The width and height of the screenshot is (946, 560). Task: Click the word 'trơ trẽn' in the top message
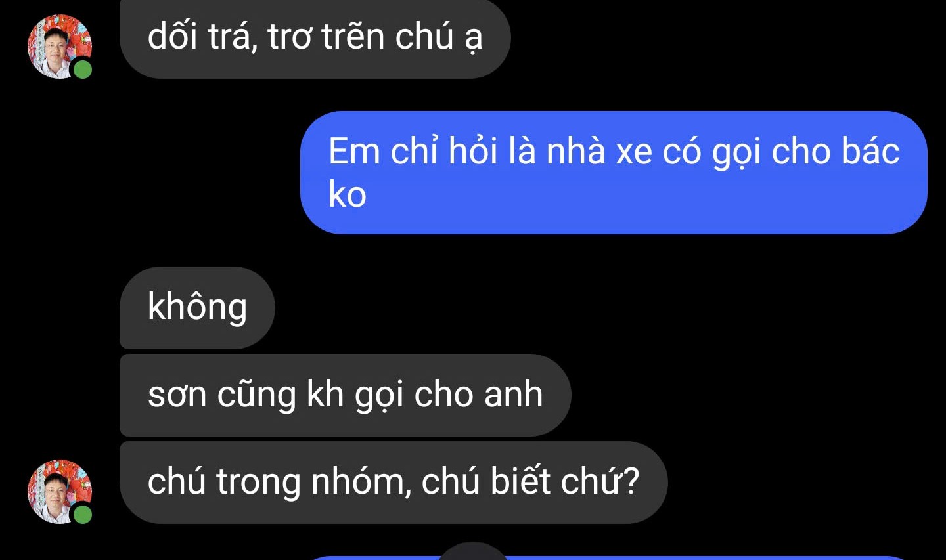pyautogui.click(x=326, y=37)
